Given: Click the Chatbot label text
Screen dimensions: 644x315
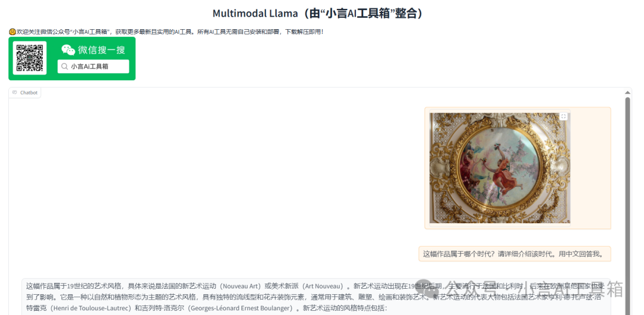Looking at the screenshot, I should 29,93.
